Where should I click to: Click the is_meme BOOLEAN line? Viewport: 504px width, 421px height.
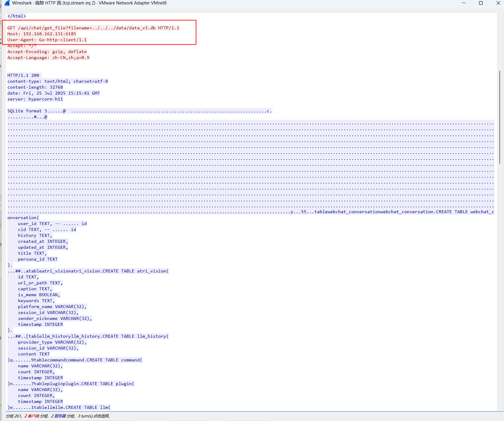(39, 295)
